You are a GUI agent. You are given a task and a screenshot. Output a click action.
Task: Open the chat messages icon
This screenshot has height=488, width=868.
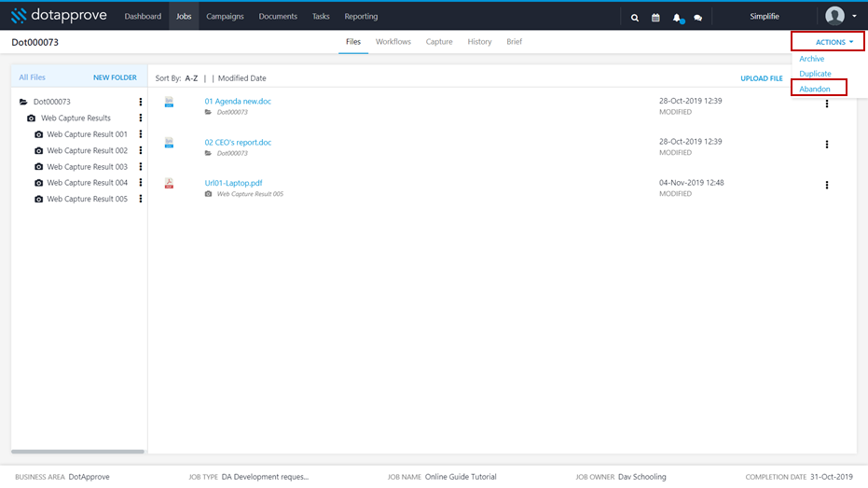tap(698, 18)
